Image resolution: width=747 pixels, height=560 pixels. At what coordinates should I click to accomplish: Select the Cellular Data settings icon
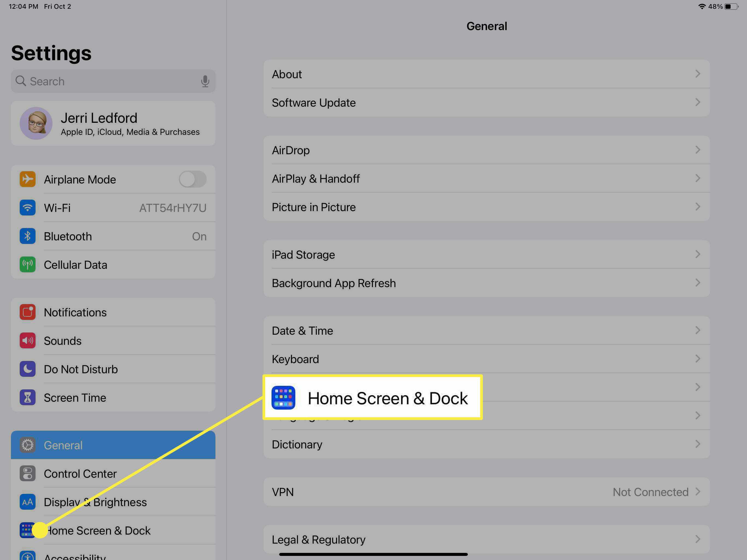coord(28,264)
